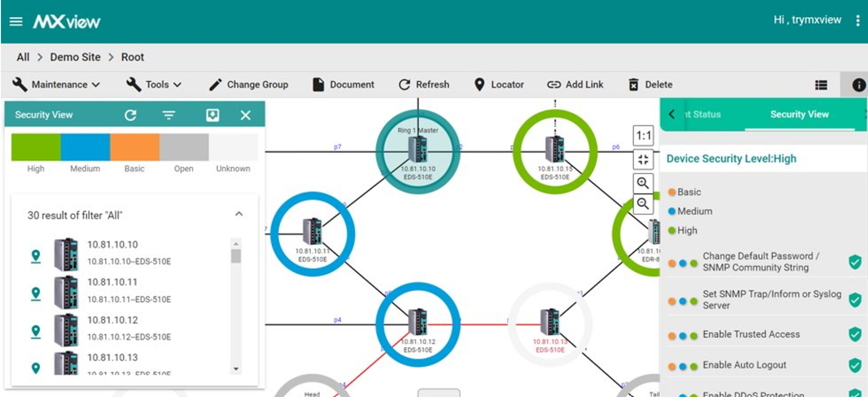Click the blue Medium security swatch
Viewport: 868px width, 397px height.
pos(85,147)
